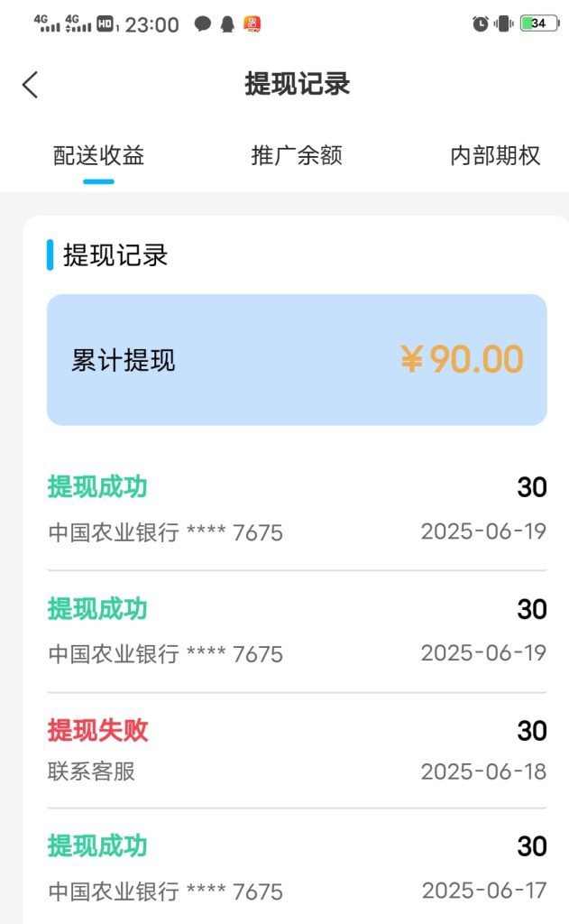Tap the back arrow icon
Viewport: 569px width, 924px height.
[x=31, y=85]
